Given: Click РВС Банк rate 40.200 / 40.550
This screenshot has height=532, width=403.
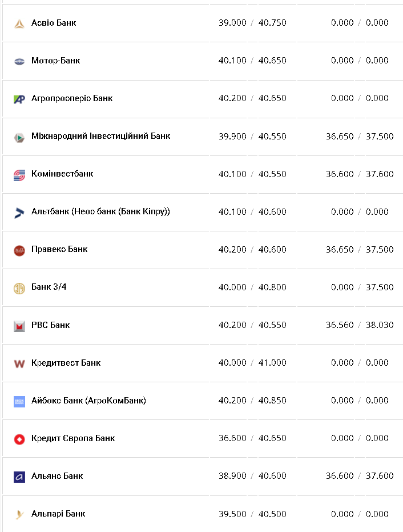Looking at the screenshot, I should [x=252, y=325].
